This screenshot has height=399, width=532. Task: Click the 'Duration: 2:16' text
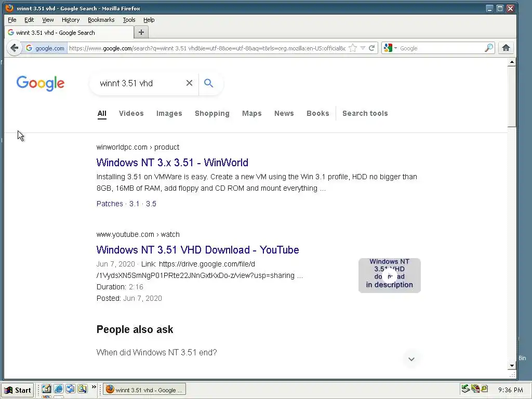coord(120,287)
